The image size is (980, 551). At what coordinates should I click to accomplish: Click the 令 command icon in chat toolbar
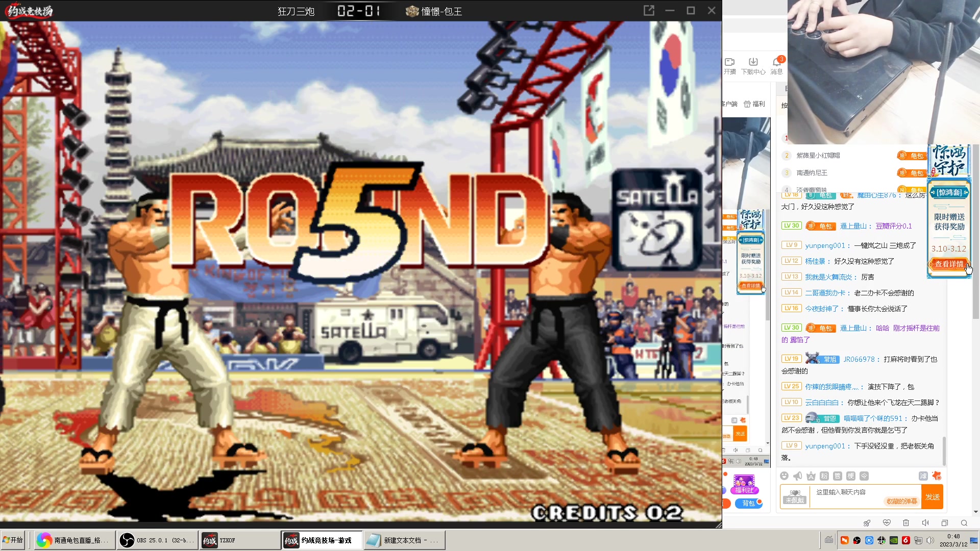point(864,476)
